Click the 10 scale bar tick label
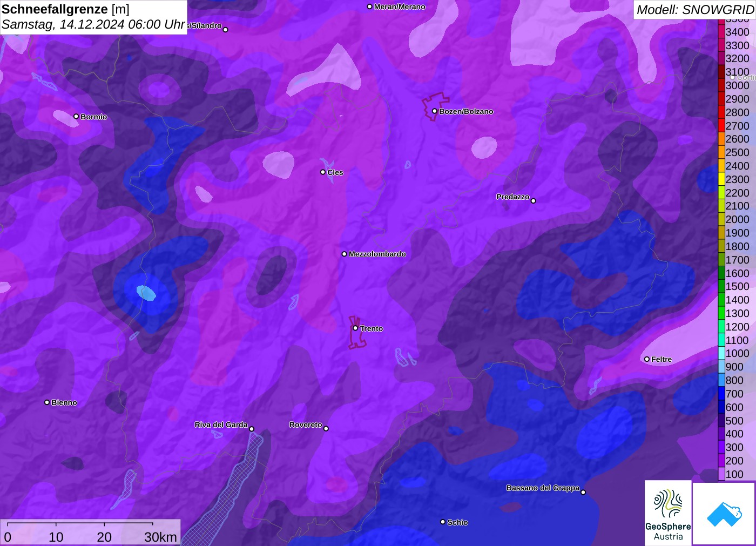Viewport: 756px width, 546px height. pos(56,537)
